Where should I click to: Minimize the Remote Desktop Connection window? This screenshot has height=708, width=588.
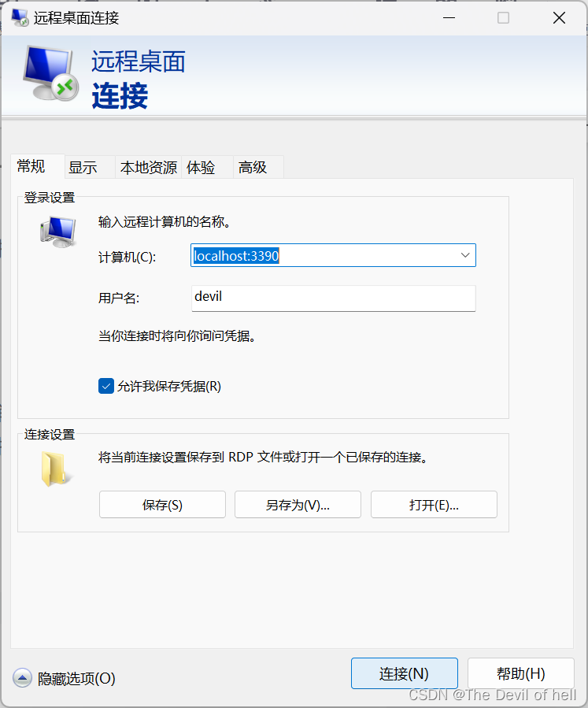[x=449, y=17]
